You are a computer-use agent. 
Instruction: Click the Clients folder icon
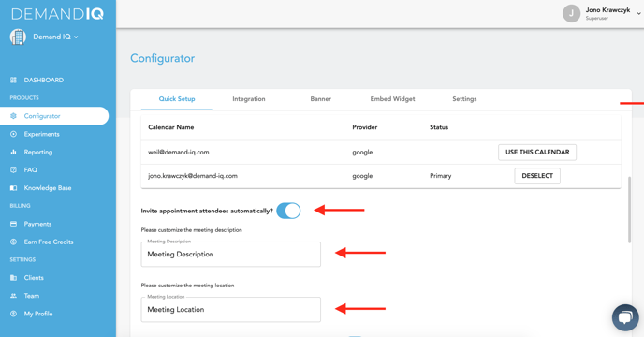coord(13,278)
